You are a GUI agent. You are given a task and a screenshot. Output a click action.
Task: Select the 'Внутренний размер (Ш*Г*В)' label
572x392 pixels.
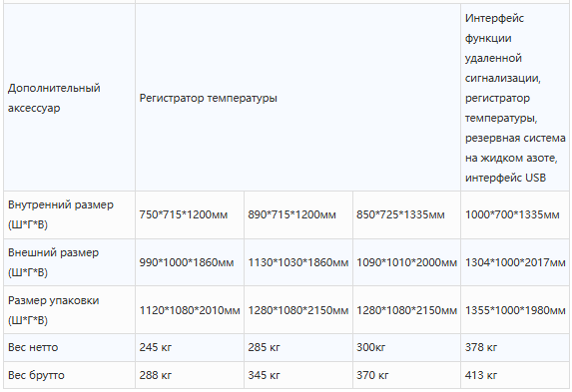pos(61,214)
